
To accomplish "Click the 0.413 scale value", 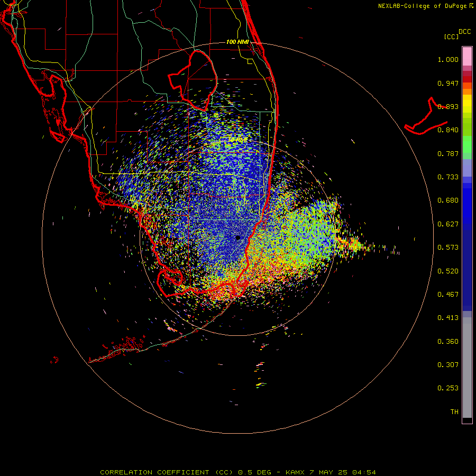I will (x=448, y=318).
